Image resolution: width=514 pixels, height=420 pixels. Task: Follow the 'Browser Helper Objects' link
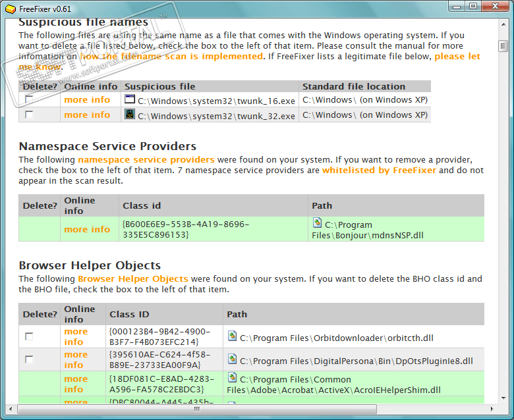[133, 279]
